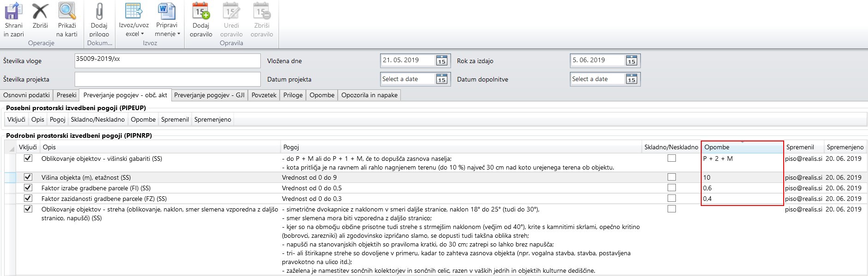The height and width of the screenshot is (276, 868).
Task: Switch to the Osnovni podatki tab
Action: [27, 95]
